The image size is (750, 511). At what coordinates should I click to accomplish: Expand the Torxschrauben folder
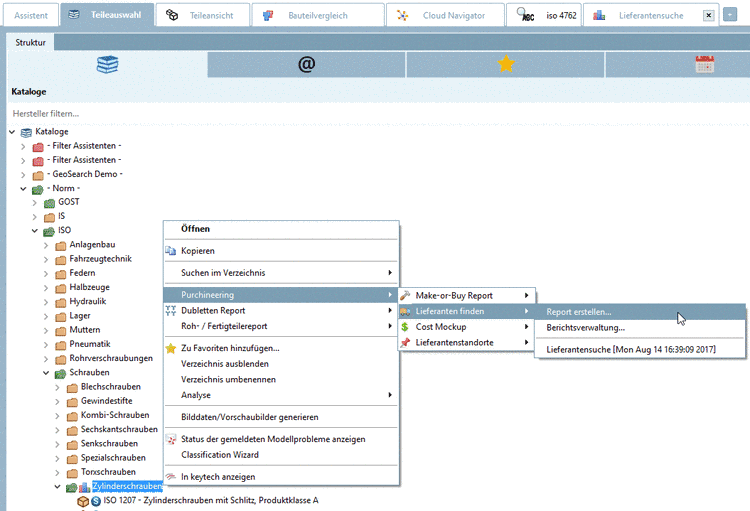pos(57,473)
